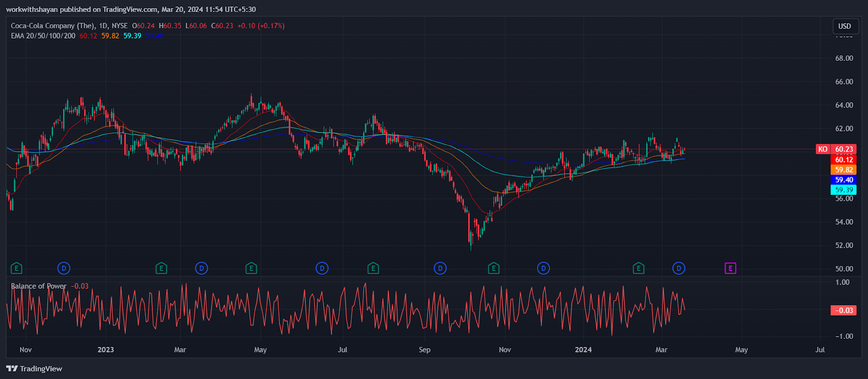Screen dimensions: 868x379
Task: Open the purple upcoming earnings E marker
Action: click(x=730, y=268)
